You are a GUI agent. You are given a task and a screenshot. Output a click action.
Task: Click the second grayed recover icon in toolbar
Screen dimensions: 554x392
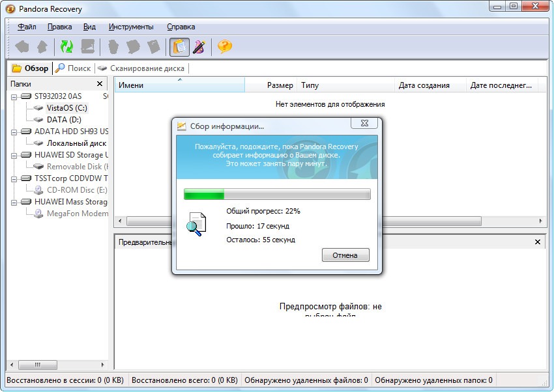133,47
